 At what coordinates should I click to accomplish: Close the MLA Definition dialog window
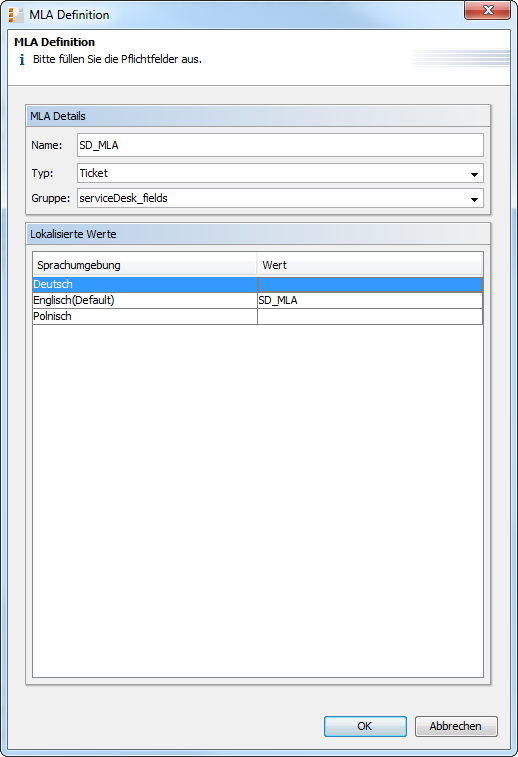coord(487,10)
